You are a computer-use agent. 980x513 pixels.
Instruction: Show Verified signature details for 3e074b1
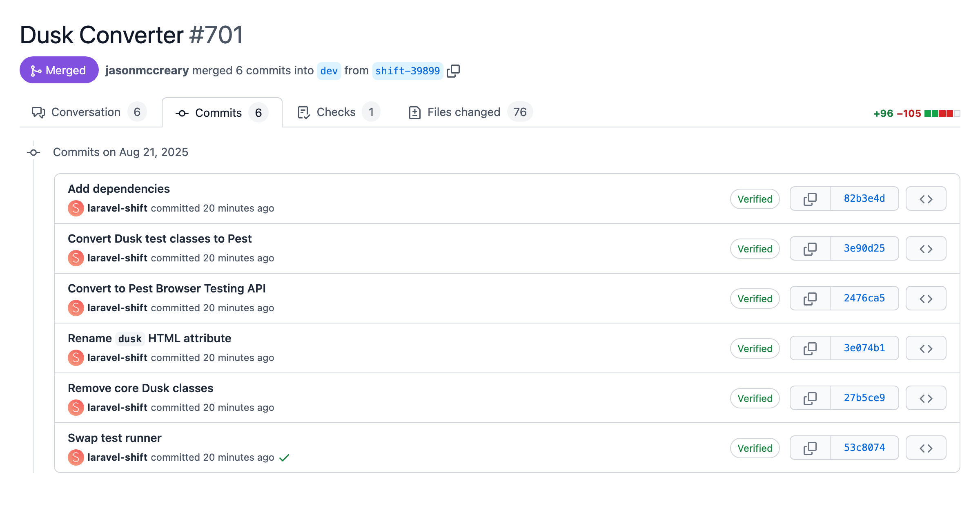point(755,348)
